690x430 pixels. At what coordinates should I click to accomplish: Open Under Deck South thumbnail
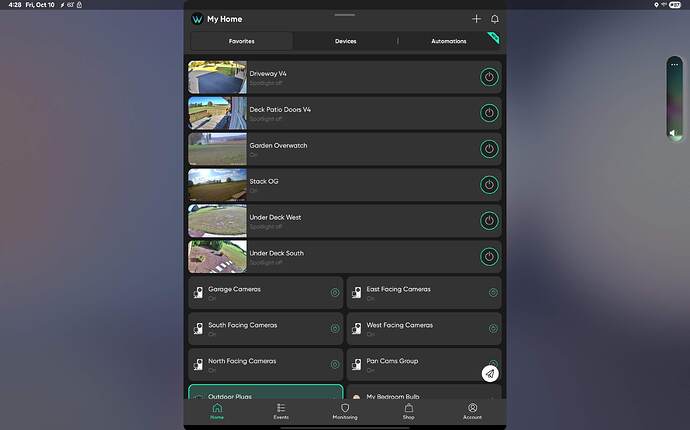pyautogui.click(x=217, y=257)
